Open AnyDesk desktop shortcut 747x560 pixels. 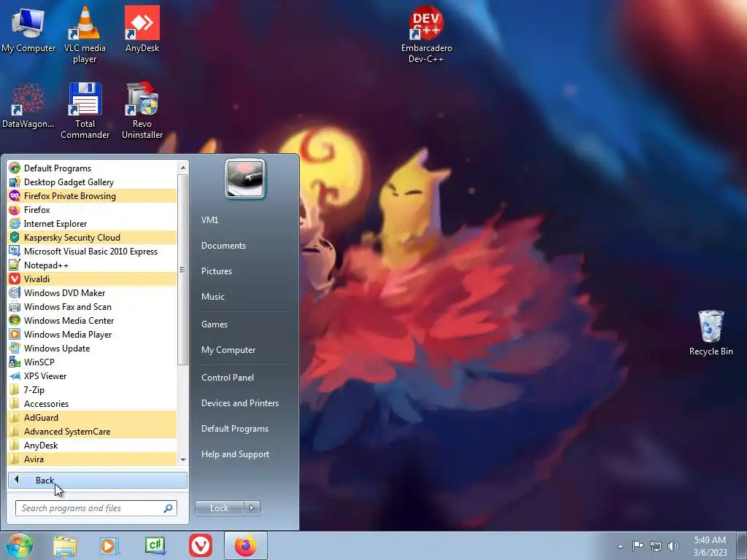(142, 29)
